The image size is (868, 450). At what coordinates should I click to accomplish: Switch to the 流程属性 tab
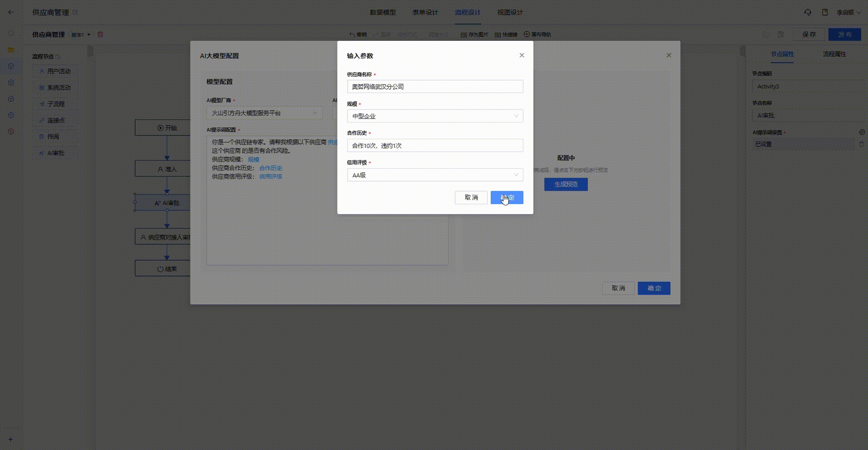point(834,54)
